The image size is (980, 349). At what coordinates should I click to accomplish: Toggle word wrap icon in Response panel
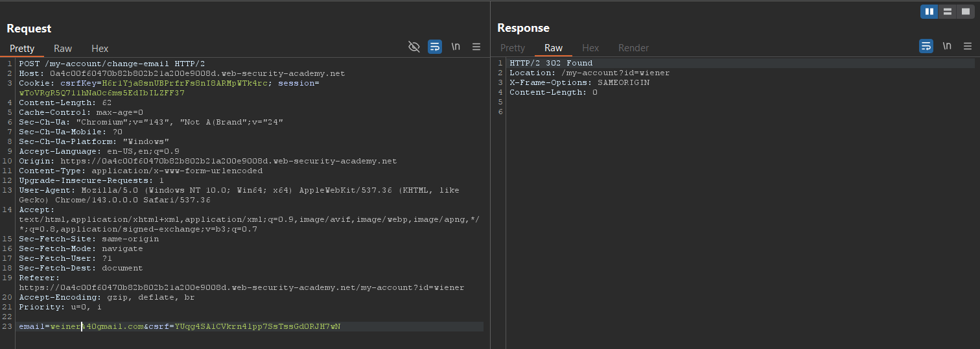click(x=926, y=47)
